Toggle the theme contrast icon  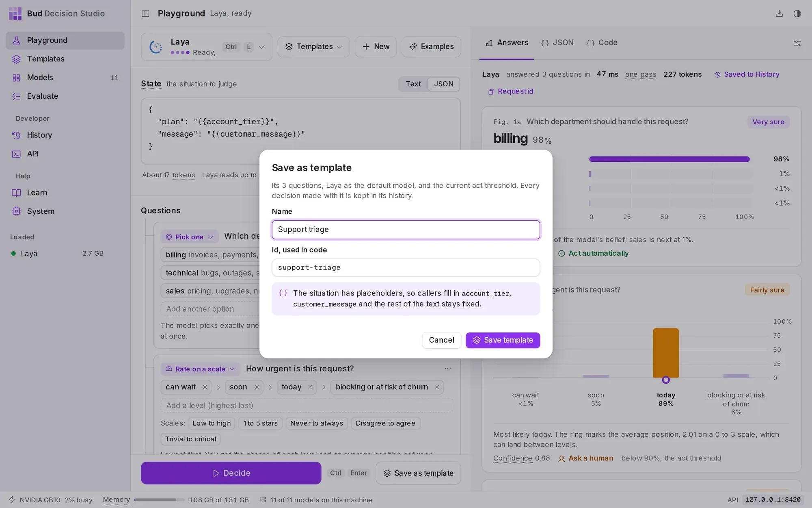(x=797, y=13)
